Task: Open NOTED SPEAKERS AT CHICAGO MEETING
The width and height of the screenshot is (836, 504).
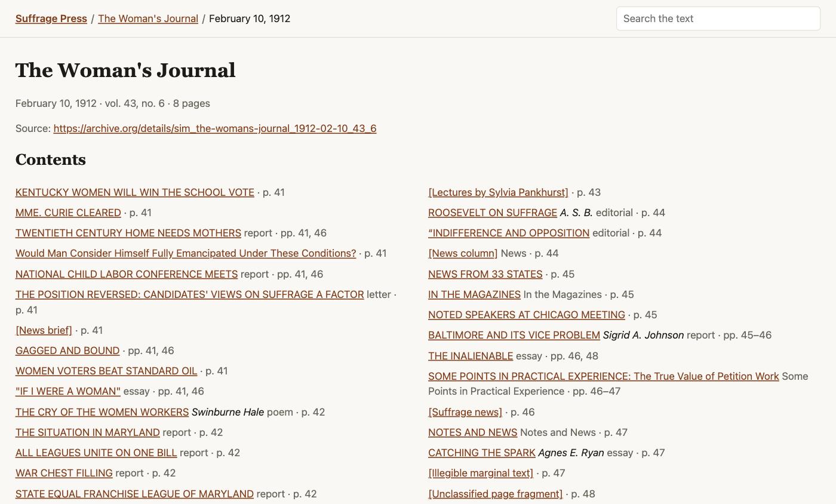Action: click(527, 315)
